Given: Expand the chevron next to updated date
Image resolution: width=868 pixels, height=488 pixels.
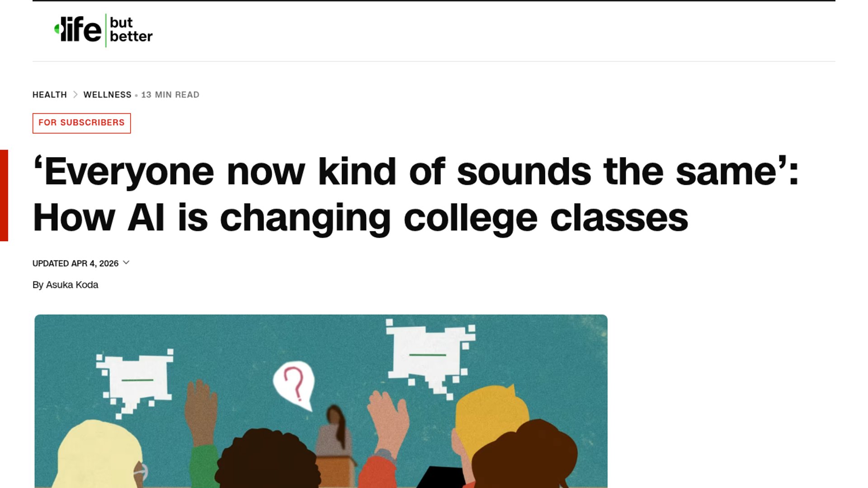Looking at the screenshot, I should (126, 263).
